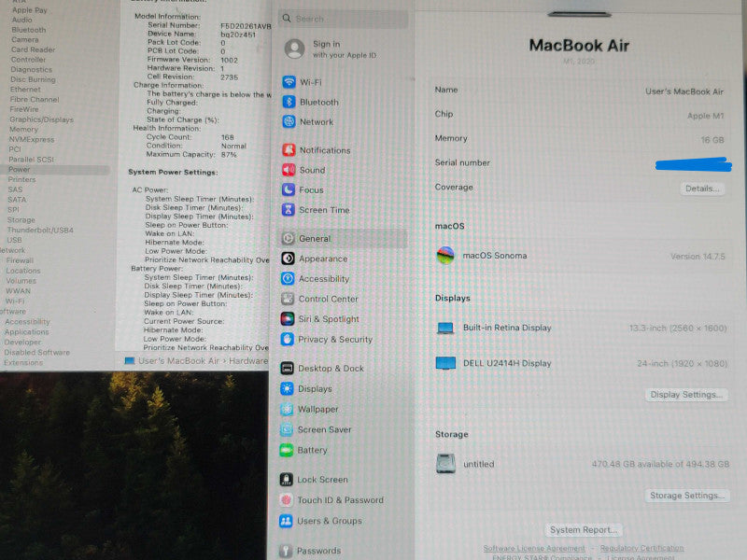The image size is (747, 560).
Task: Select the Network globe icon
Action: click(289, 121)
